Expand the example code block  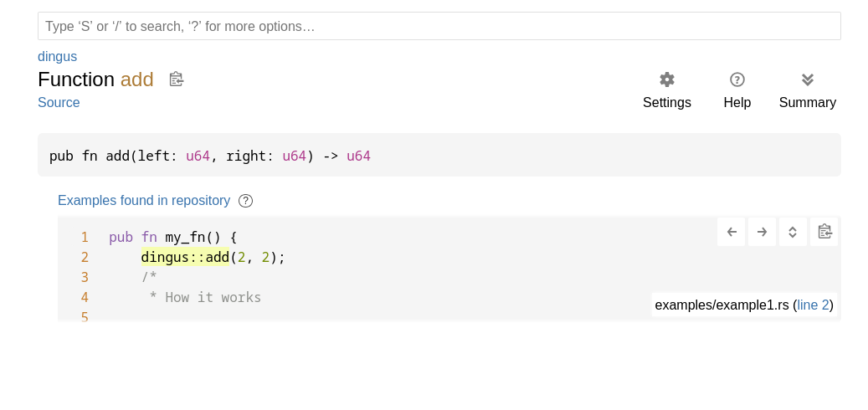point(793,232)
